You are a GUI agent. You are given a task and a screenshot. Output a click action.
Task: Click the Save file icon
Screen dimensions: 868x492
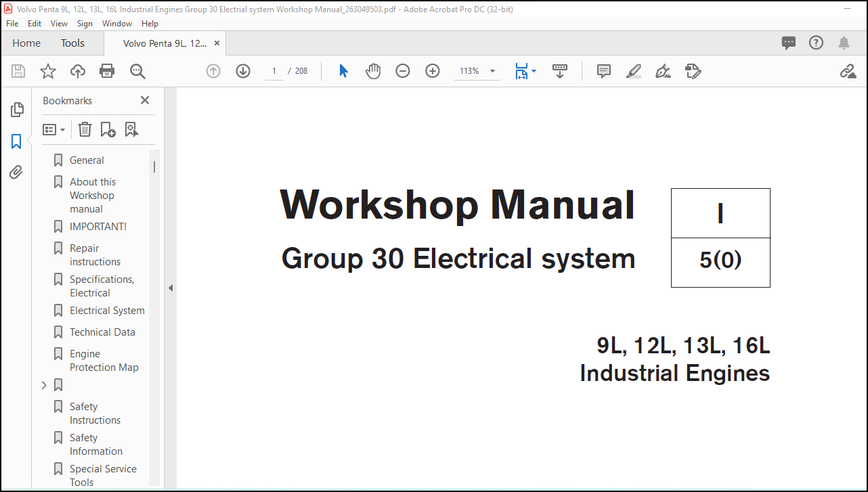pyautogui.click(x=18, y=71)
